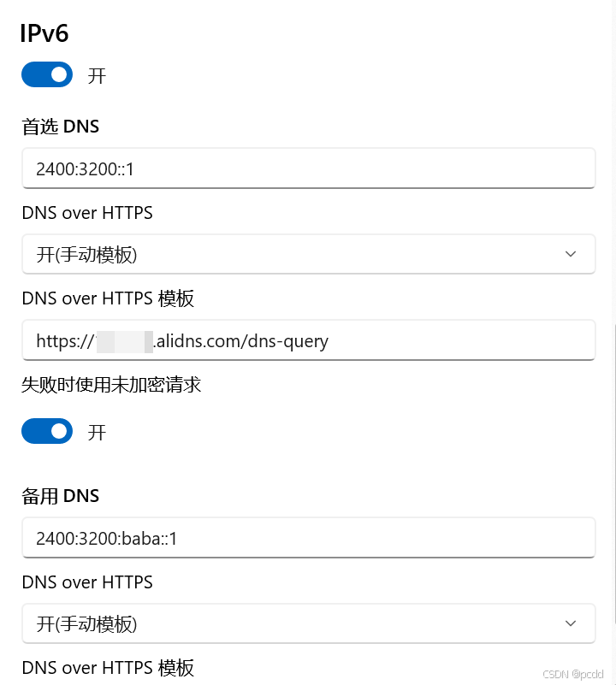
Task: Disable the 失败时使用未加密请求 toggle
Action: [x=47, y=431]
